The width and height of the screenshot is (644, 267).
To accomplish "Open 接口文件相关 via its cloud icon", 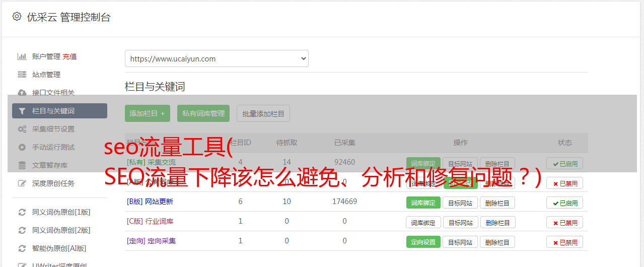I will (22, 93).
